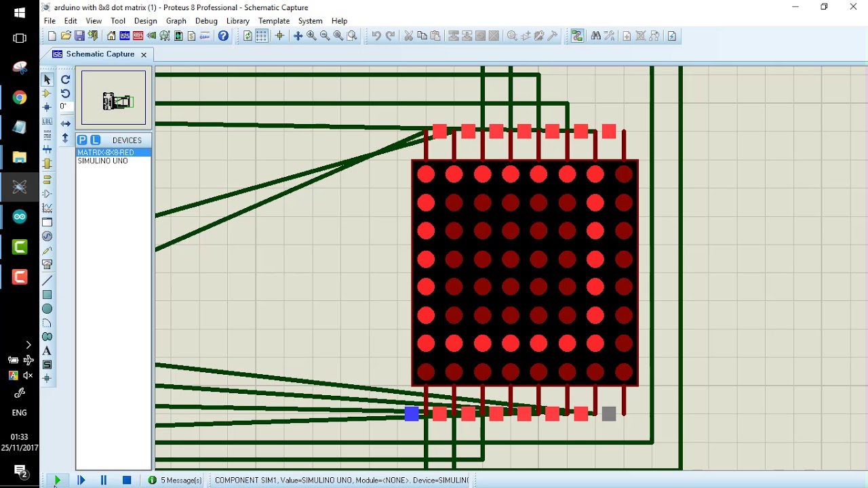Create a new project with toolbar icon
Screen dimensions: 868x488
[x=52, y=36]
